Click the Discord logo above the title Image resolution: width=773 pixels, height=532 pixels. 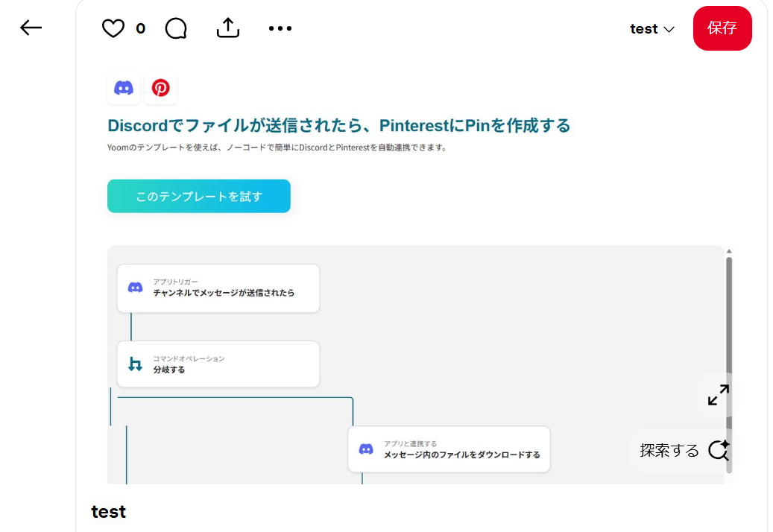[x=124, y=88]
